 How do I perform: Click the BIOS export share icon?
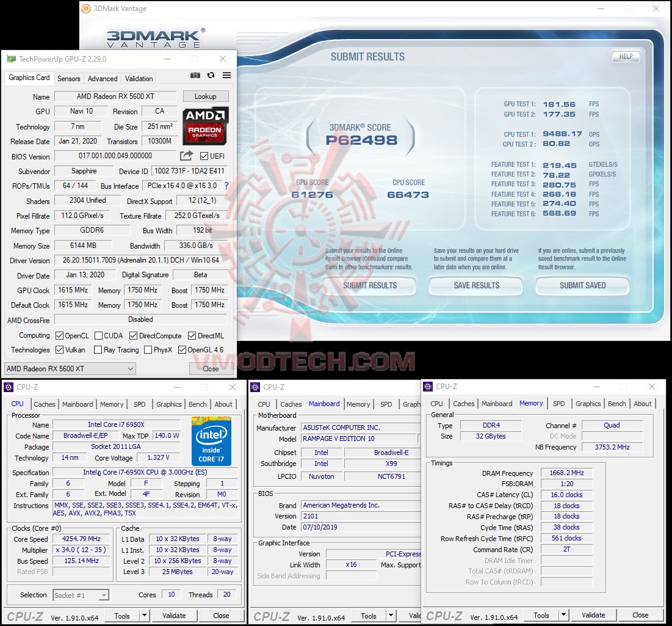186,156
